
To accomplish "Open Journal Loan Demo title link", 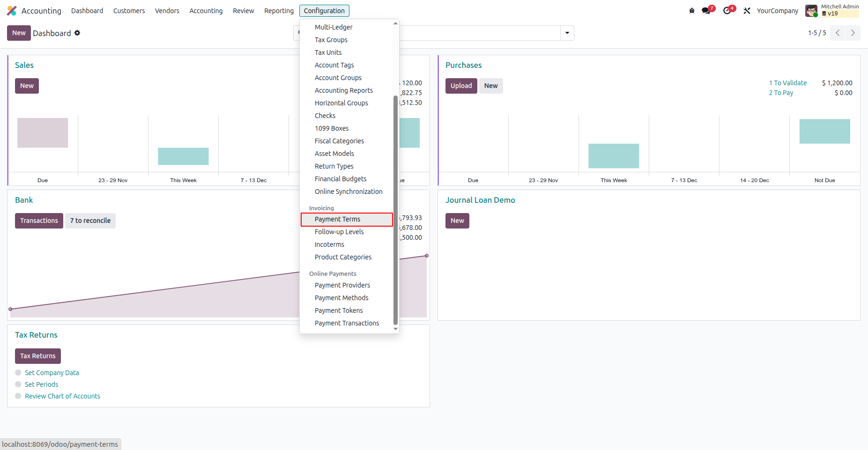I will [x=480, y=200].
